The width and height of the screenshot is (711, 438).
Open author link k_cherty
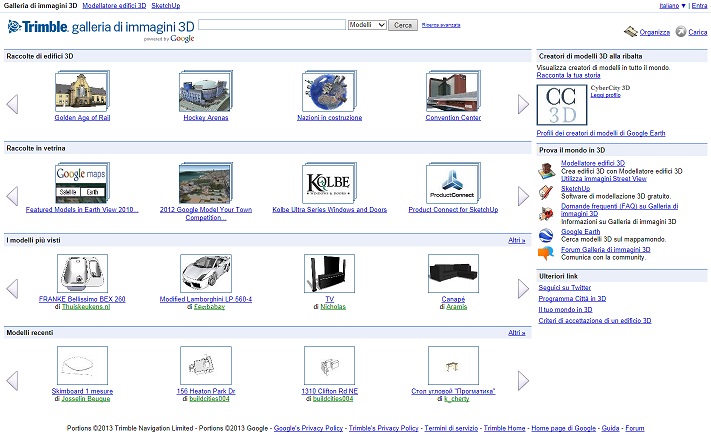pos(457,399)
